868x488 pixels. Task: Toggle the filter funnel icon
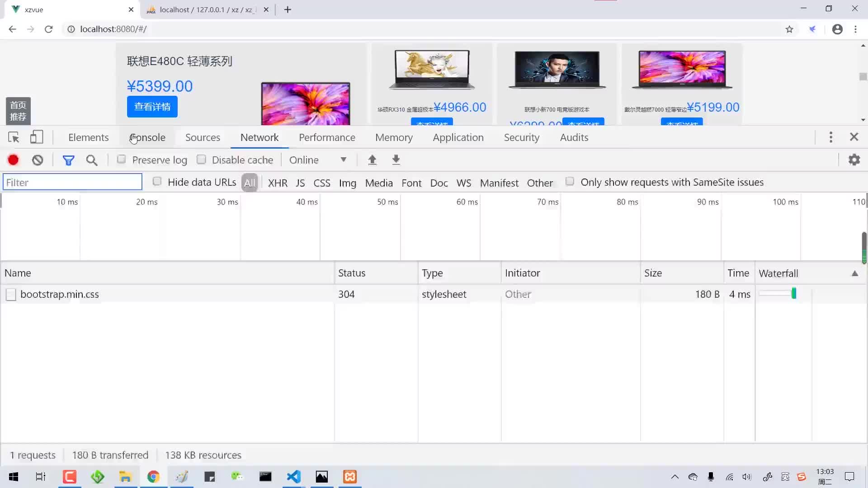[x=68, y=160]
